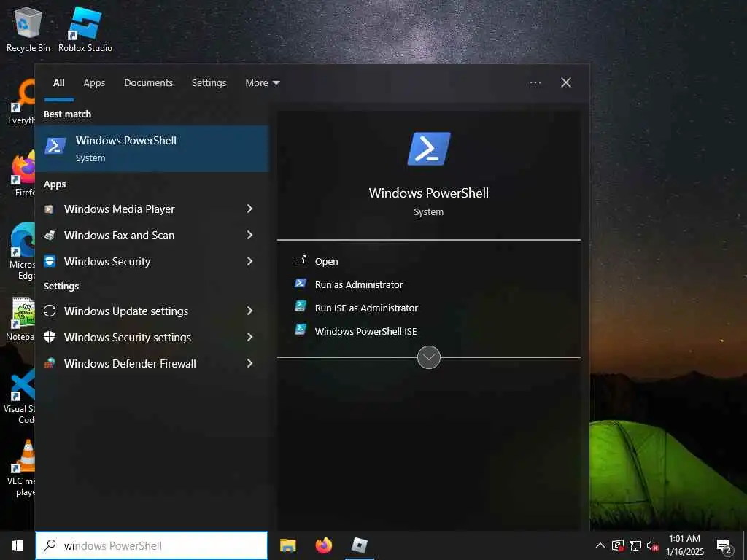Click the Windows Security shield icon
This screenshot has width=747, height=560.
(x=50, y=262)
